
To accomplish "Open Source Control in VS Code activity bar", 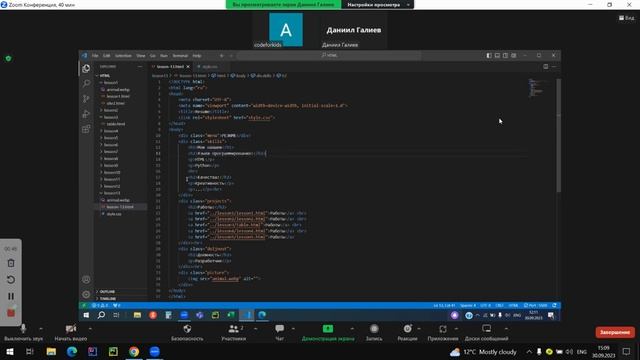I will click(x=86, y=99).
